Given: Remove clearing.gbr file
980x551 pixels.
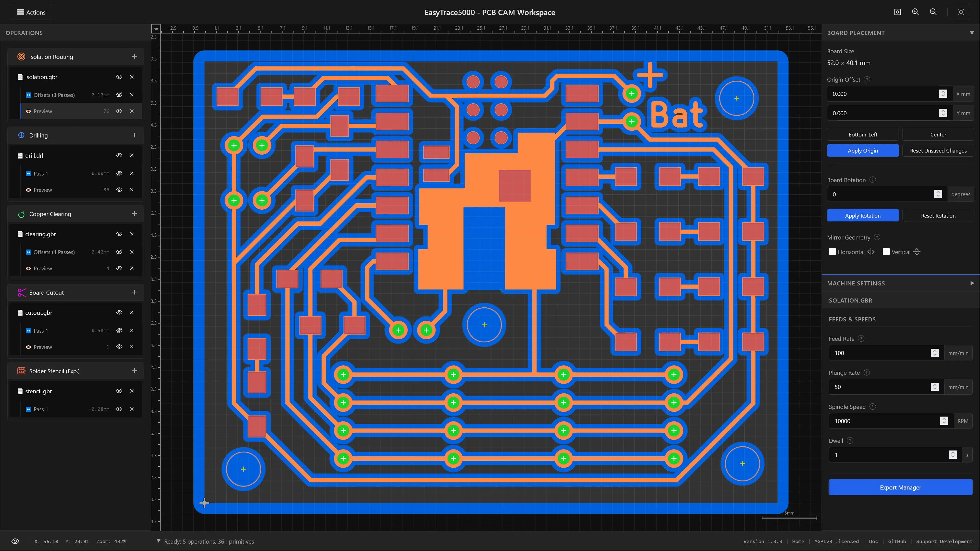Looking at the screenshot, I should 132,234.
